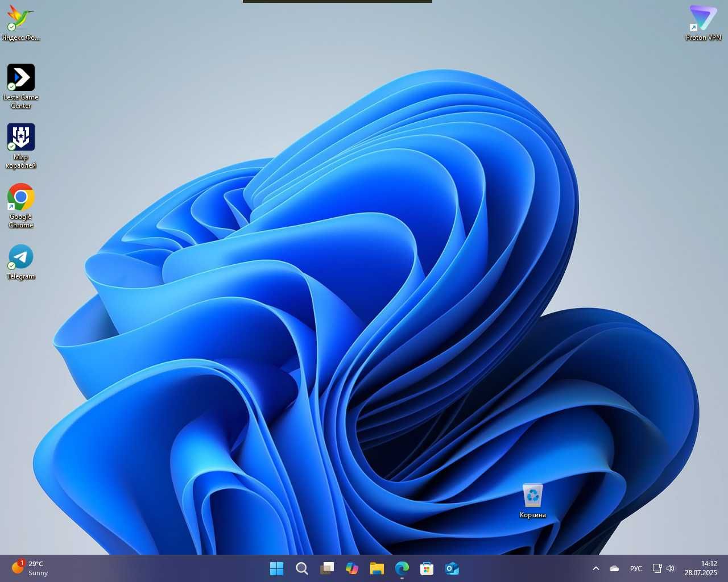Select the Telegram desktop icon
The width and height of the screenshot is (728, 582).
[21, 262]
